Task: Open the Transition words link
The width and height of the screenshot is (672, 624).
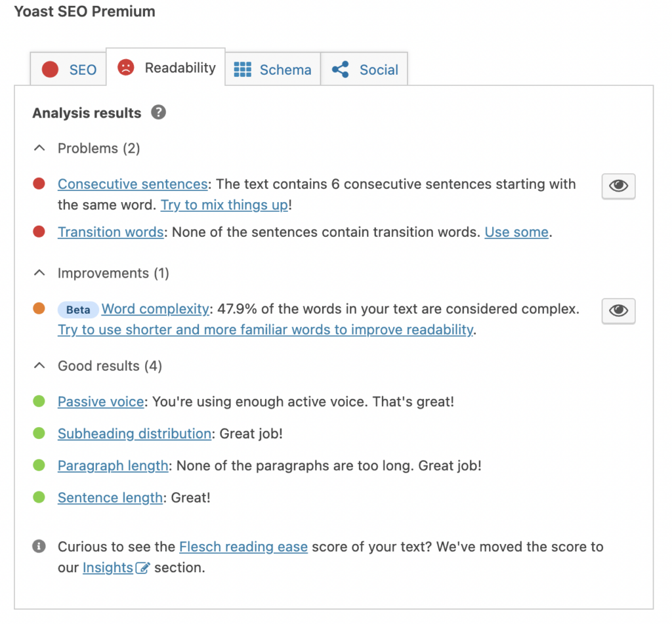Action: click(111, 232)
